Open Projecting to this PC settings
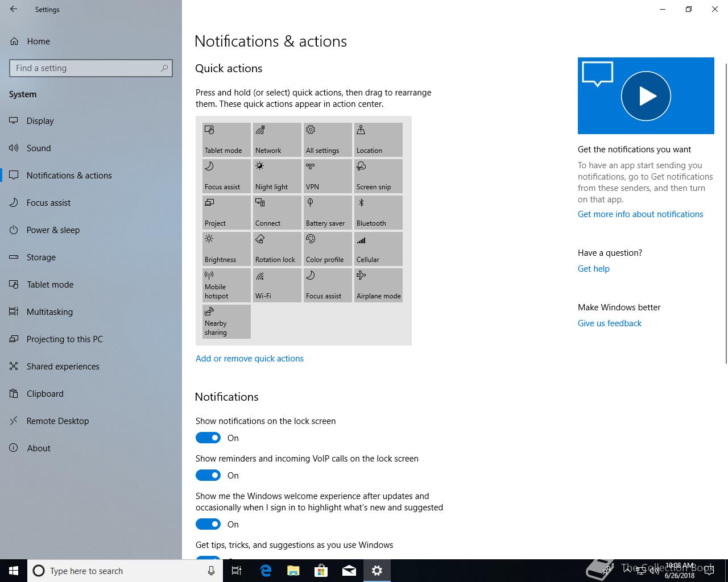728x582 pixels. (x=91, y=339)
